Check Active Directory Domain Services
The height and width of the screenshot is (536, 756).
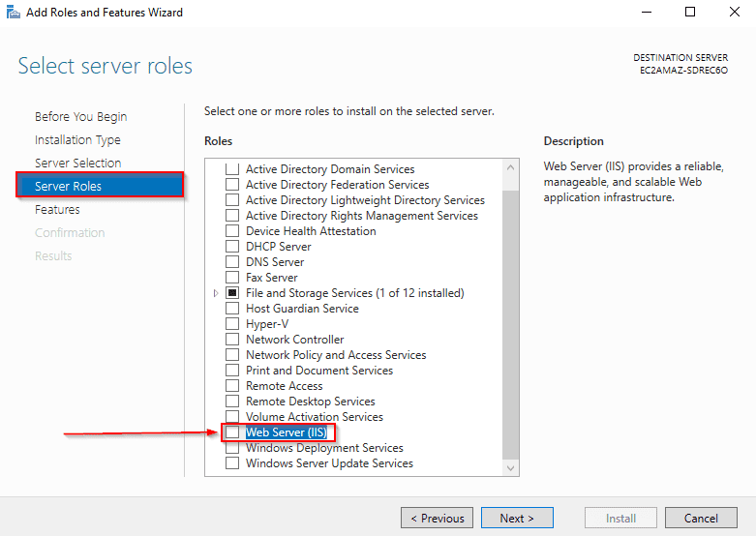coord(232,169)
